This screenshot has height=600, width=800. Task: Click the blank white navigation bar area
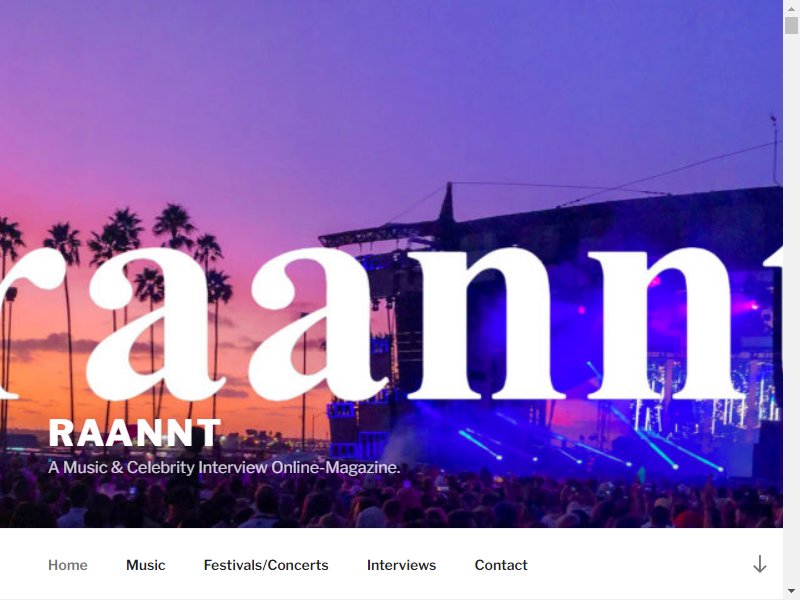click(x=638, y=565)
